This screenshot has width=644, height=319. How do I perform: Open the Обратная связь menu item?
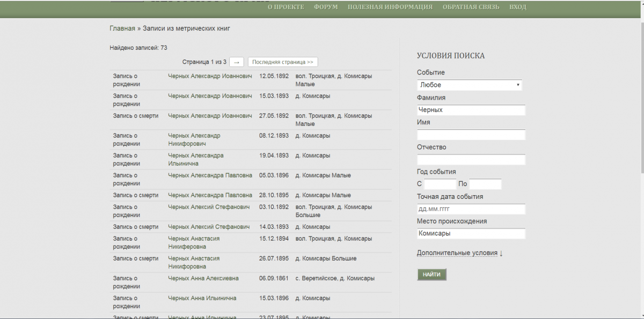471,7
